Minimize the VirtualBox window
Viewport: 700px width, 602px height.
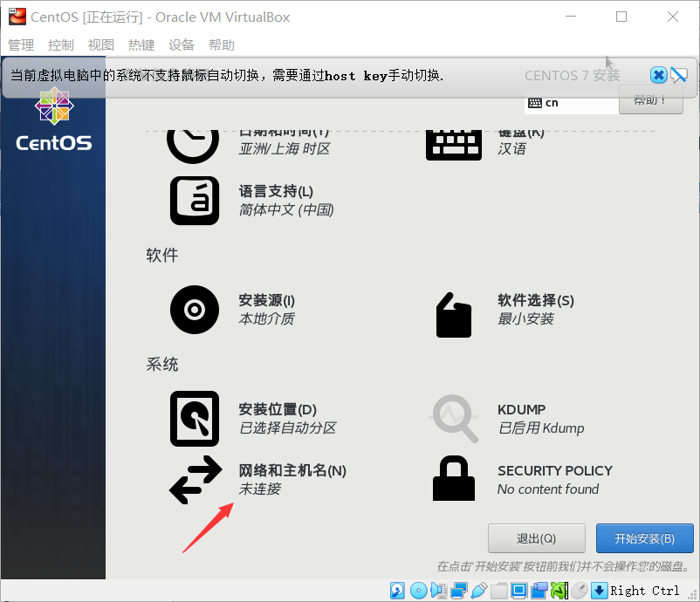[x=571, y=17]
